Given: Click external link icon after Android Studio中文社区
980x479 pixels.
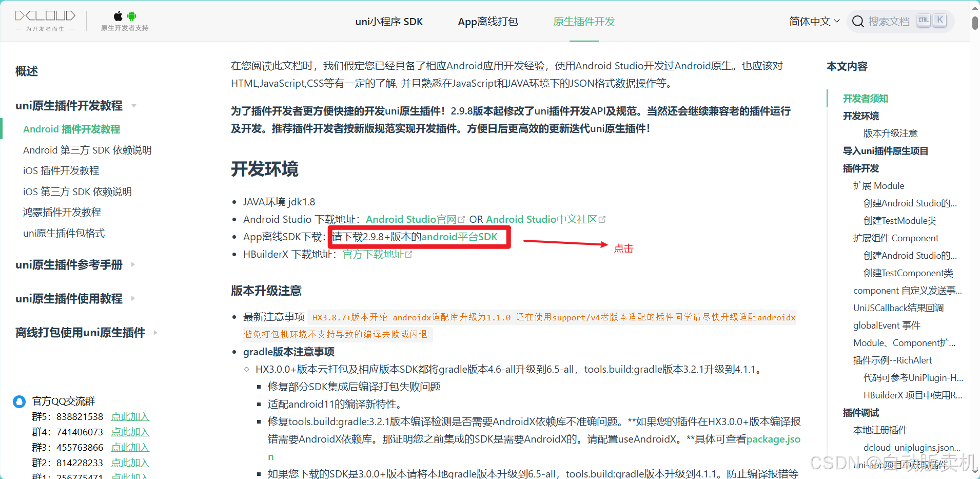Looking at the screenshot, I should coord(602,220).
